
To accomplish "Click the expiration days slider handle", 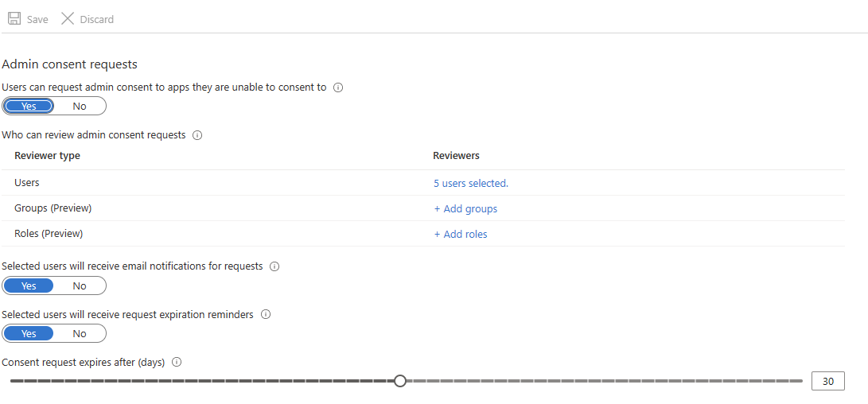I will click(400, 381).
